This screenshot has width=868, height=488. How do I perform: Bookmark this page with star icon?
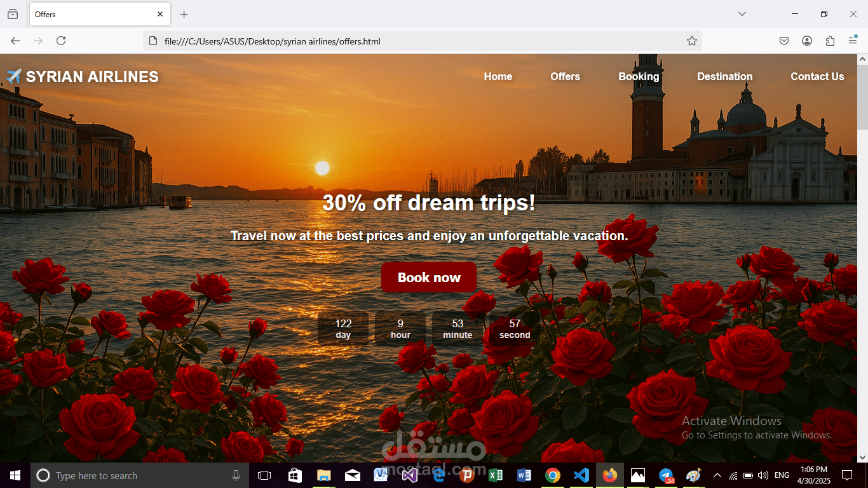click(x=692, y=41)
